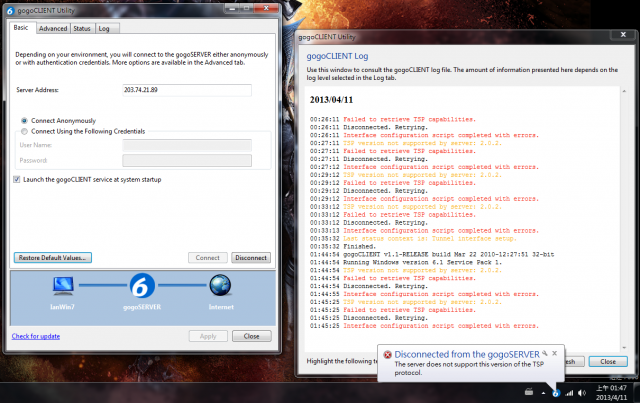Click log scrollbar up arrow

tap(624, 91)
